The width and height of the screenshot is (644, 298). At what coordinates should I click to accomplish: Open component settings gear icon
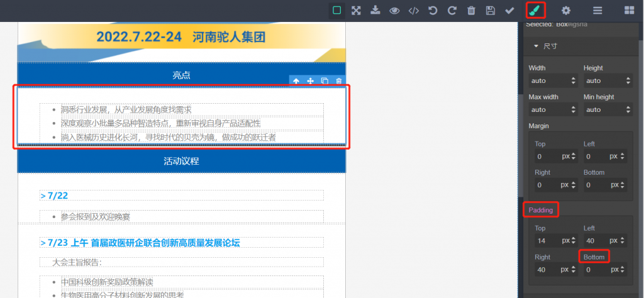pyautogui.click(x=566, y=10)
